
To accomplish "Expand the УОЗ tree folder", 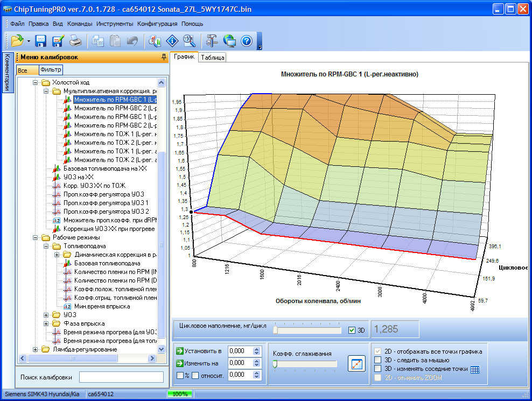I will 46,315.
